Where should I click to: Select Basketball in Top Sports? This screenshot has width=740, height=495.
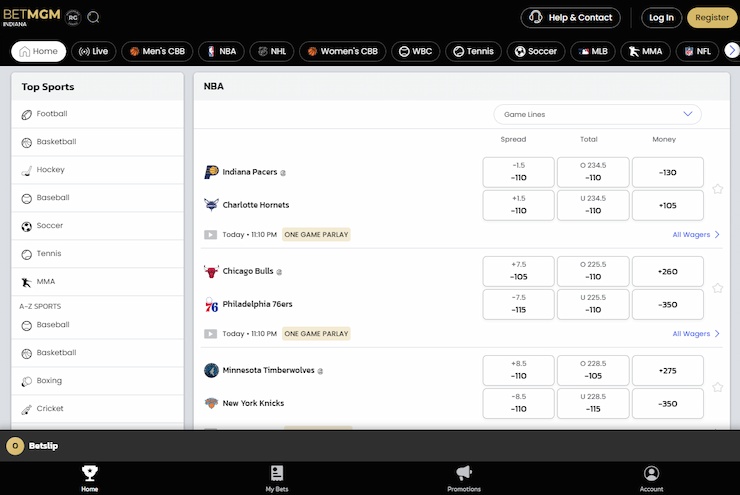[x=98, y=142]
